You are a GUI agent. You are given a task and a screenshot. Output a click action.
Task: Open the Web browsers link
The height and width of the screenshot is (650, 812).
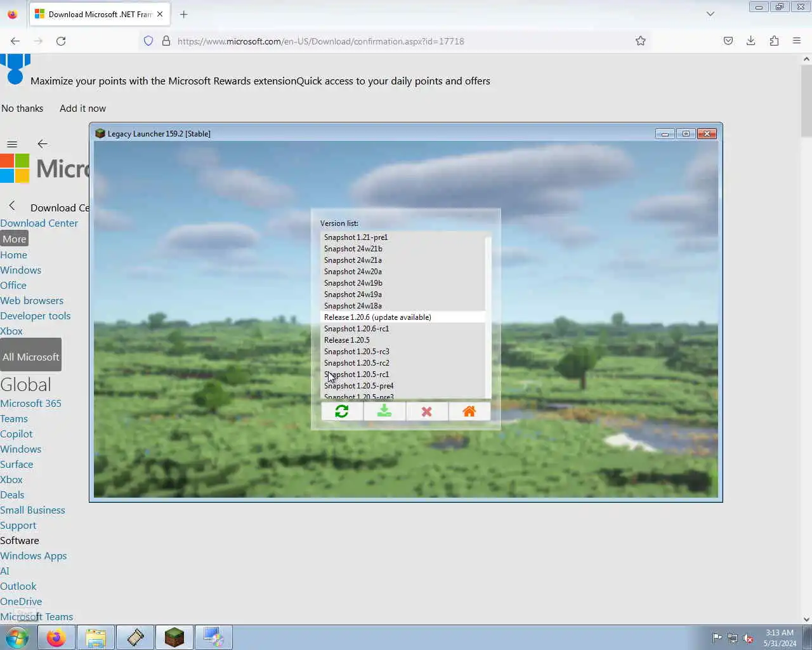[32, 301]
